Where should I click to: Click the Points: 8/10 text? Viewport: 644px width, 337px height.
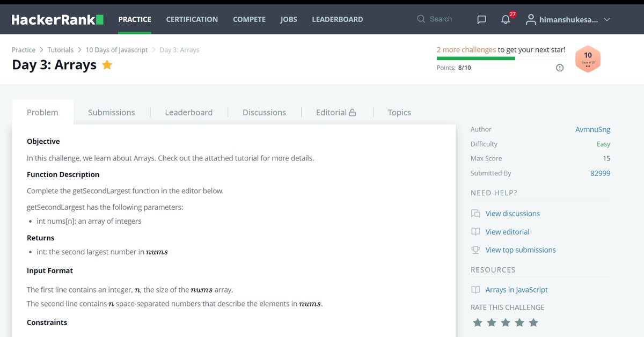point(454,68)
